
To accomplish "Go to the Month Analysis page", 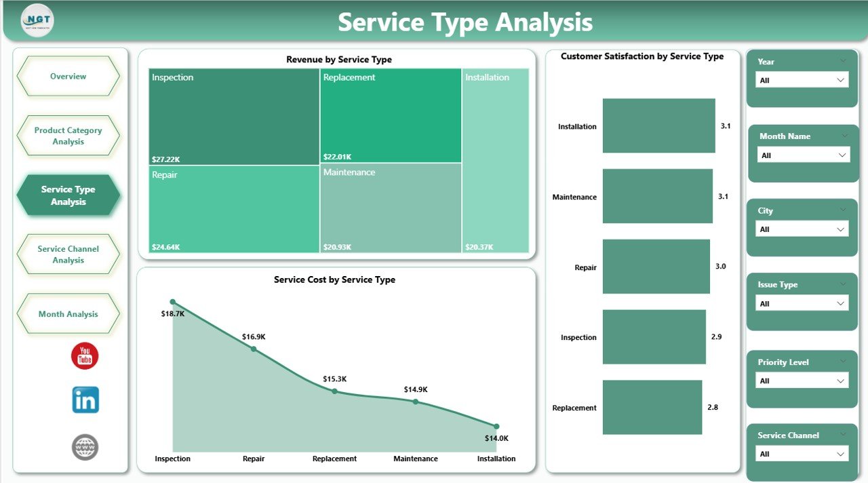I will 68,313.
